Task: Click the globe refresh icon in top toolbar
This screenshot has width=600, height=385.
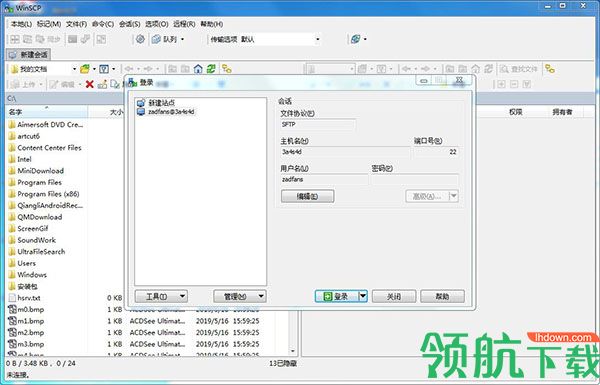Action: click(355, 39)
